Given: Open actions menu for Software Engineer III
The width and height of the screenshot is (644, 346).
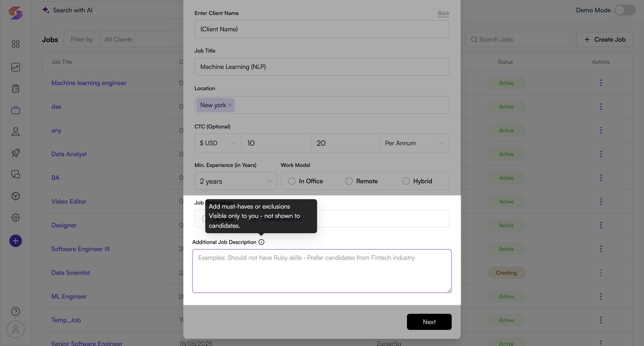Looking at the screenshot, I should coord(601,249).
